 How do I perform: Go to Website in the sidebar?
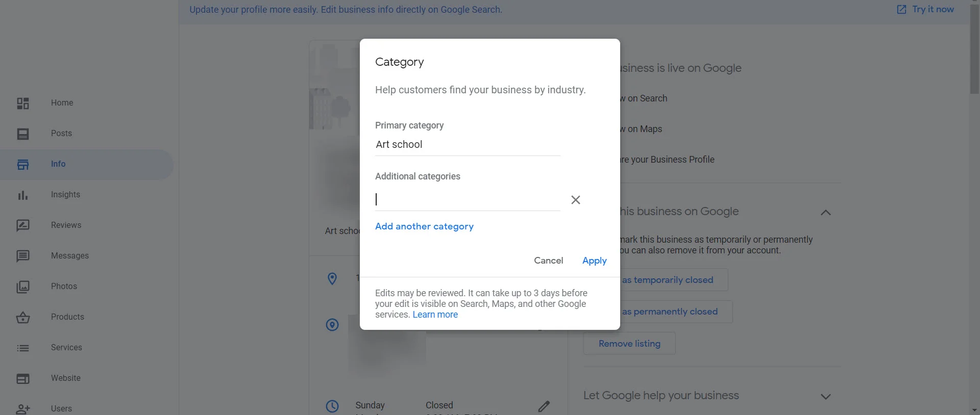[x=66, y=378]
